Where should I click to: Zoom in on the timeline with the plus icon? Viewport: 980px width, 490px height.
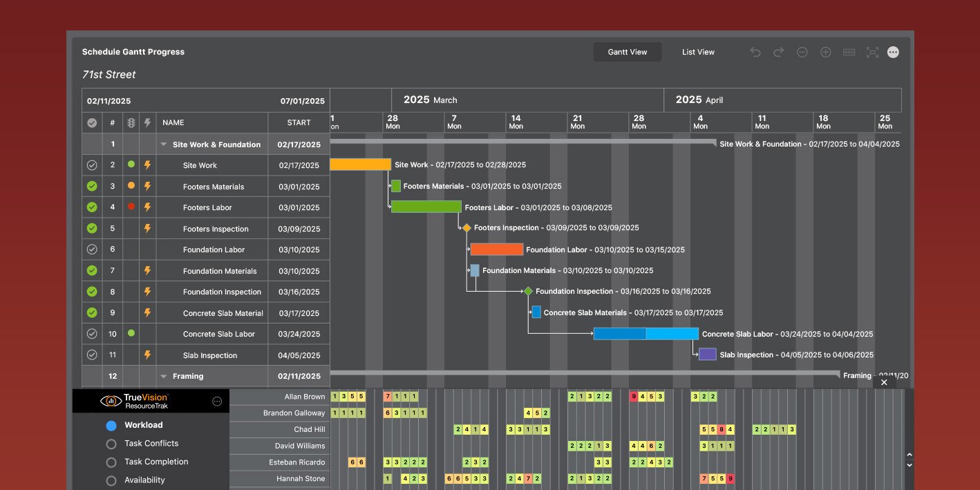[x=825, y=52]
